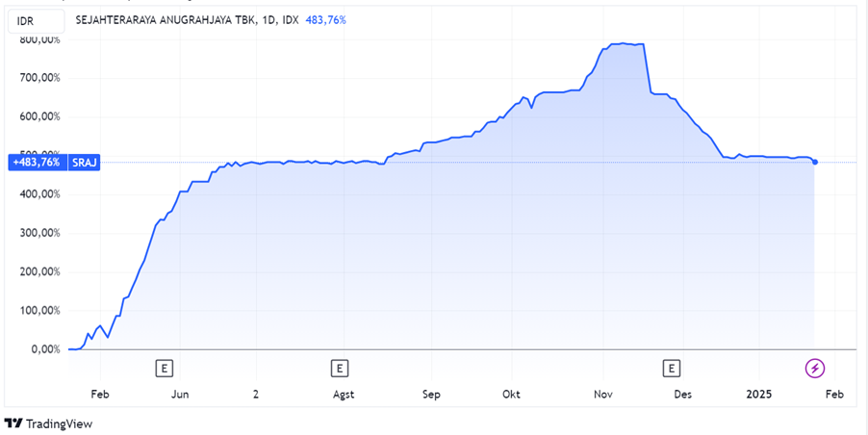The image size is (868, 435).
Task: Click the 100,00% axis label
Action: (40, 311)
